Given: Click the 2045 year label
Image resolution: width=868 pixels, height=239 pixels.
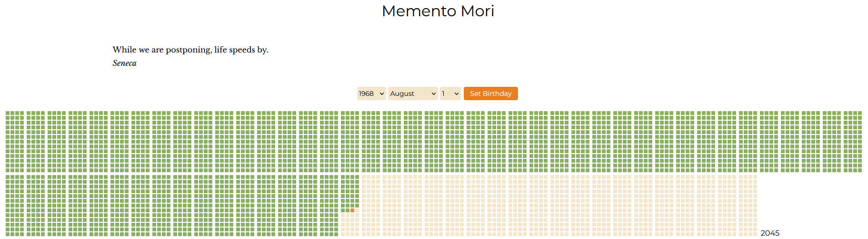Looking at the screenshot, I should pos(770,233).
